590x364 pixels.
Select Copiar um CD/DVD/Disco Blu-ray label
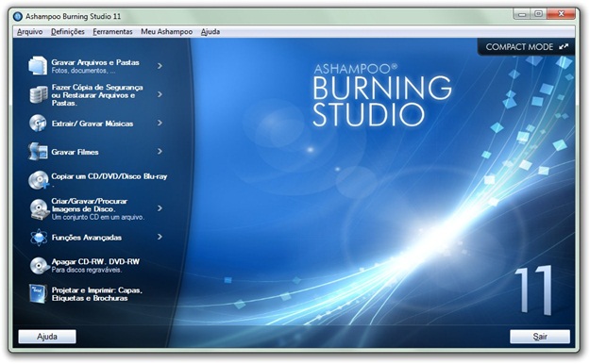coord(110,176)
